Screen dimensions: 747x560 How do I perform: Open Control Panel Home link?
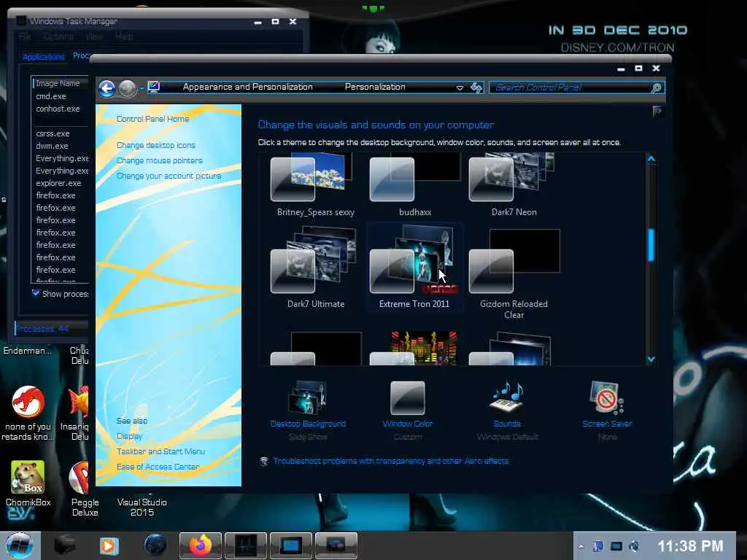click(153, 119)
